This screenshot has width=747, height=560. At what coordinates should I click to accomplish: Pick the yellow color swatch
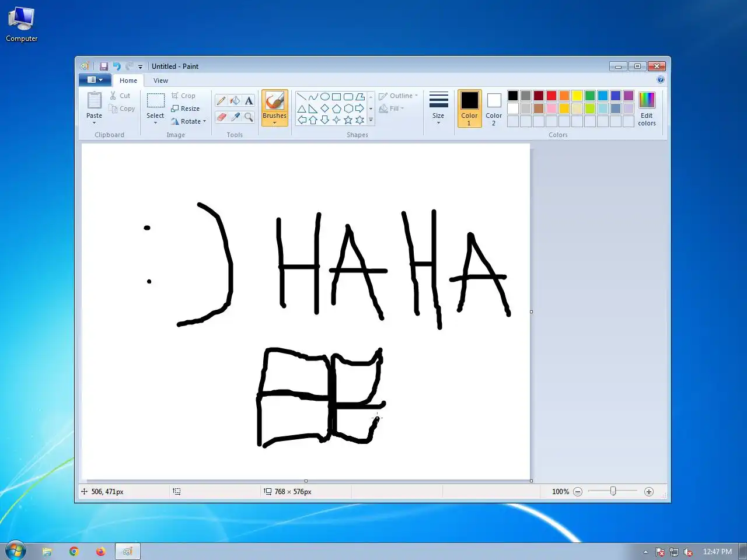577,96
